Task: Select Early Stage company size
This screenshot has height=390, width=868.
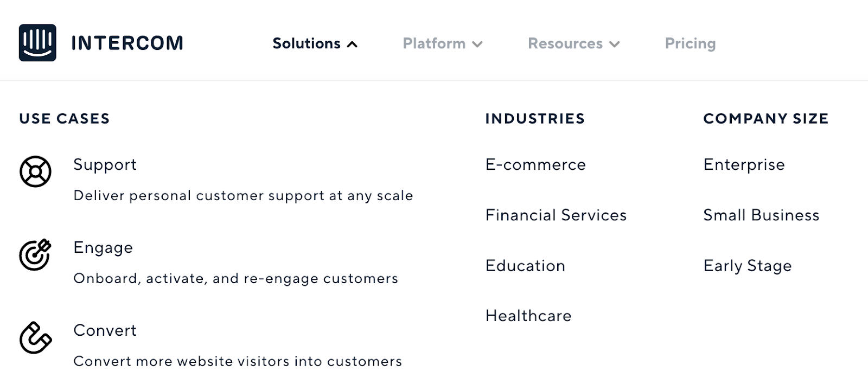Action: click(748, 266)
